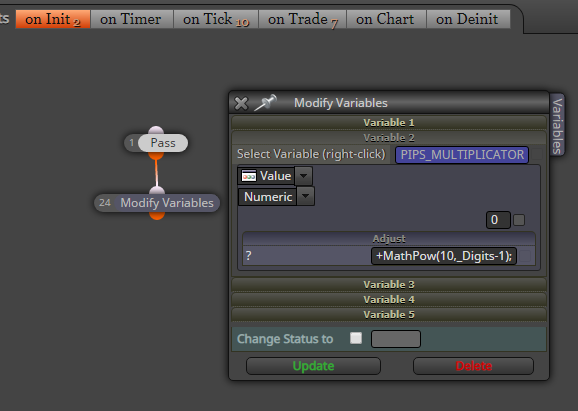The image size is (578, 411).
Task: Select the Pass block node
Action: (x=163, y=143)
